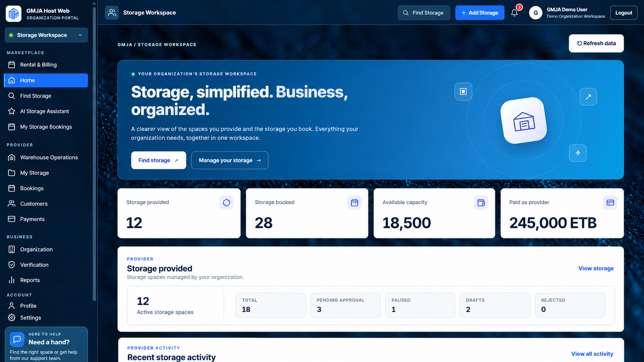Image resolution: width=644 pixels, height=362 pixels.
Task: Open Warehouse Operations
Action: click(46, 157)
